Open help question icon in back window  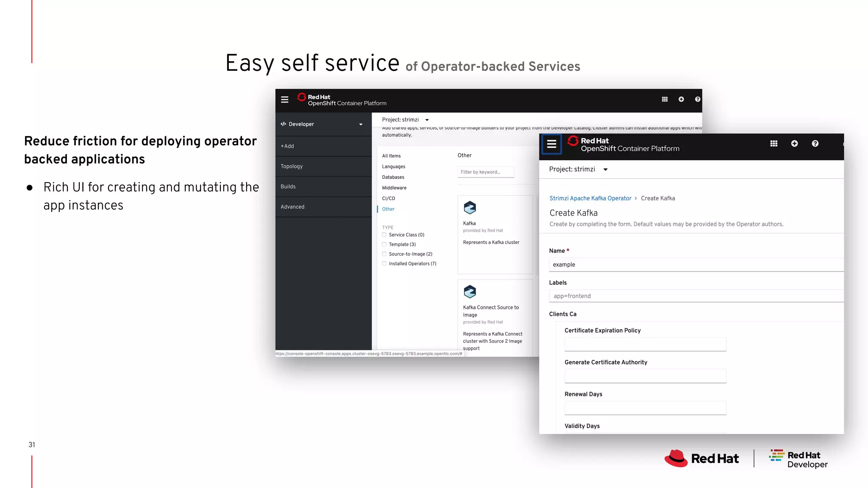(x=698, y=99)
